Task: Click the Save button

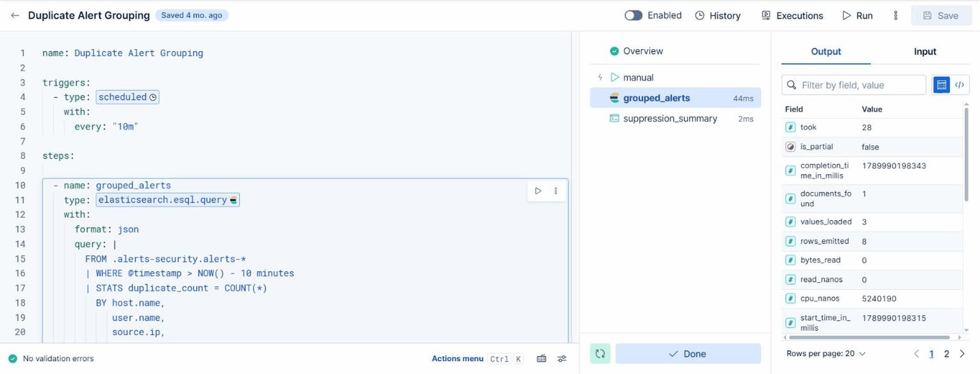Action: coord(941,15)
